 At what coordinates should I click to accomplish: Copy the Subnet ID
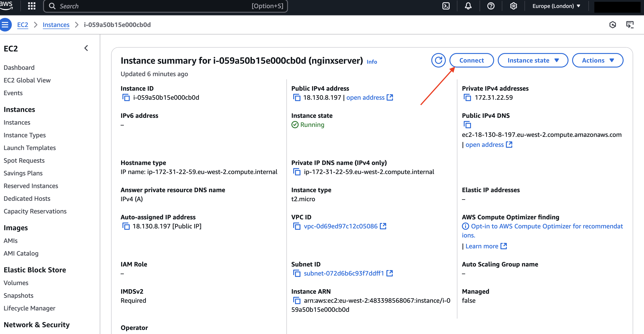tap(297, 273)
